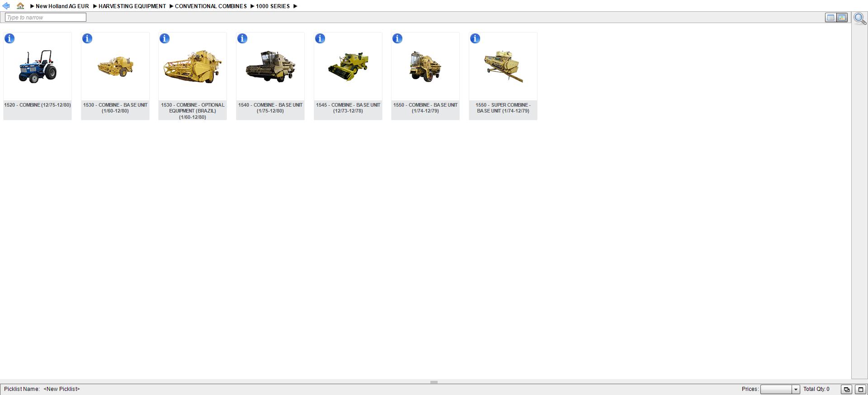Select label '1530 - COMBINE - BASE UNIT (1/60-12/80)'

click(115, 108)
